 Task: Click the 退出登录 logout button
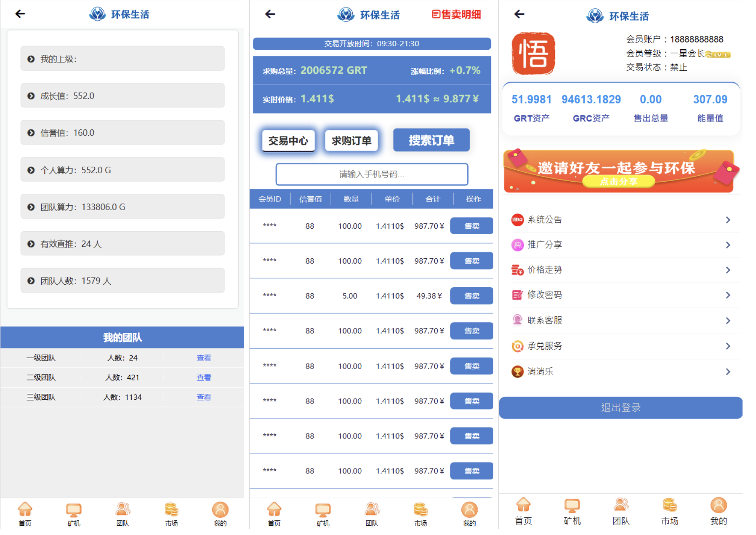click(x=620, y=408)
